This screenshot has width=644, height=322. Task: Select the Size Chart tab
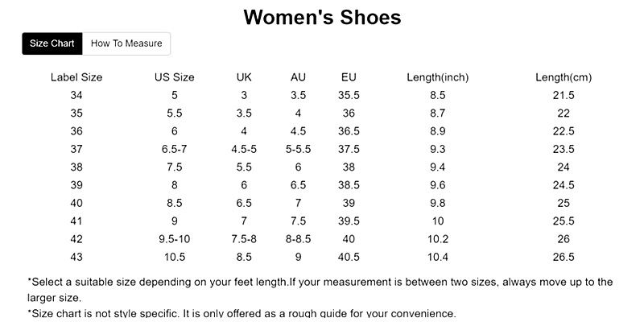52,43
